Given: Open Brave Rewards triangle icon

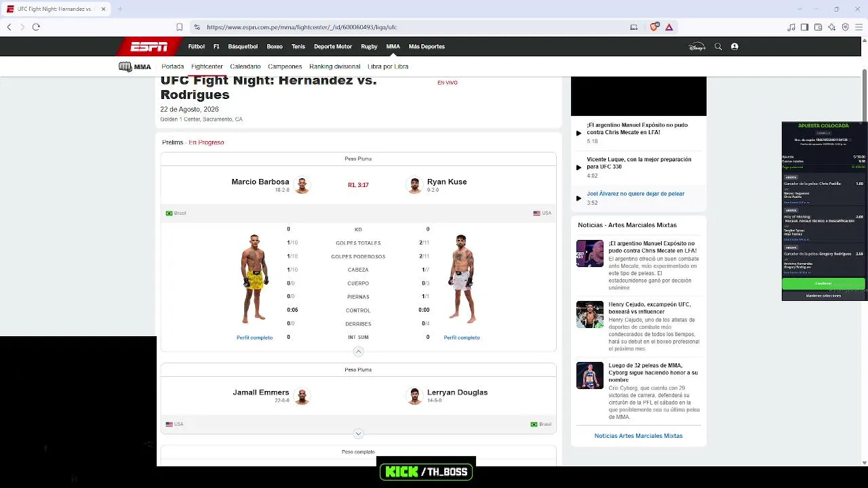Looking at the screenshot, I should pos(669,27).
